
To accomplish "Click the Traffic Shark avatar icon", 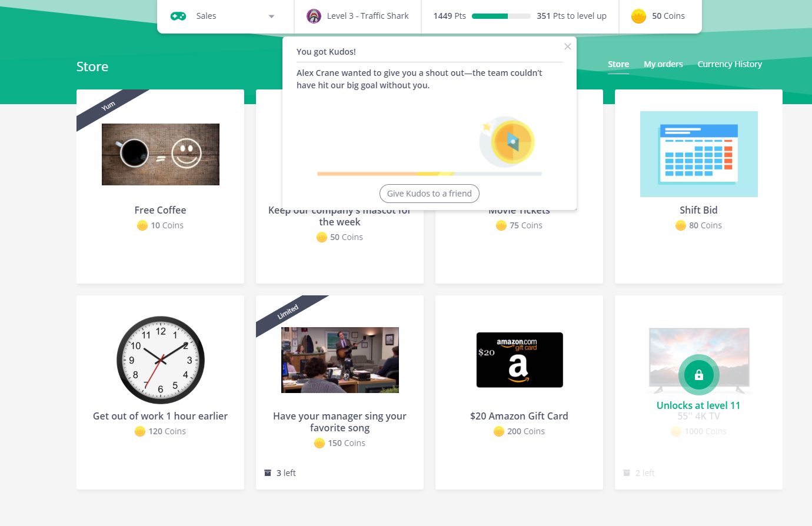I will tap(314, 16).
